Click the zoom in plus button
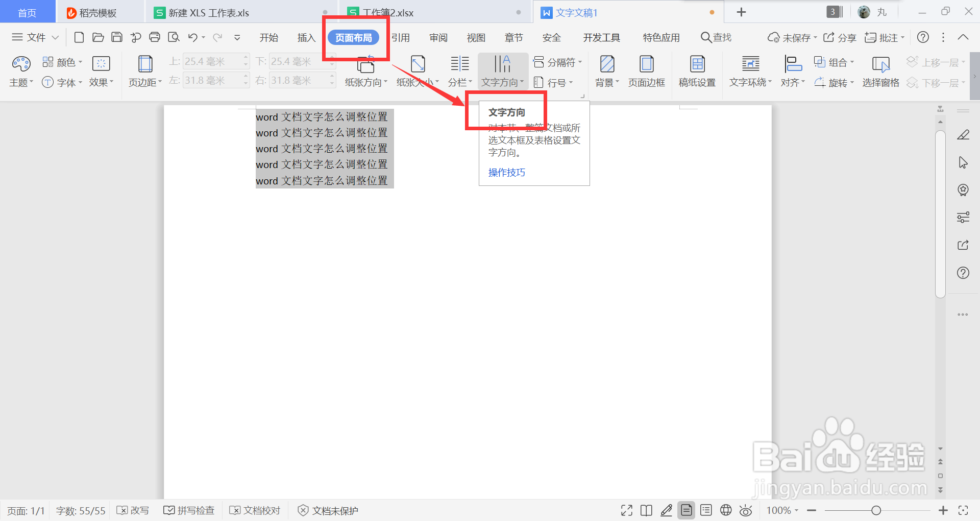Screen dimensions: 980x521 (x=943, y=510)
